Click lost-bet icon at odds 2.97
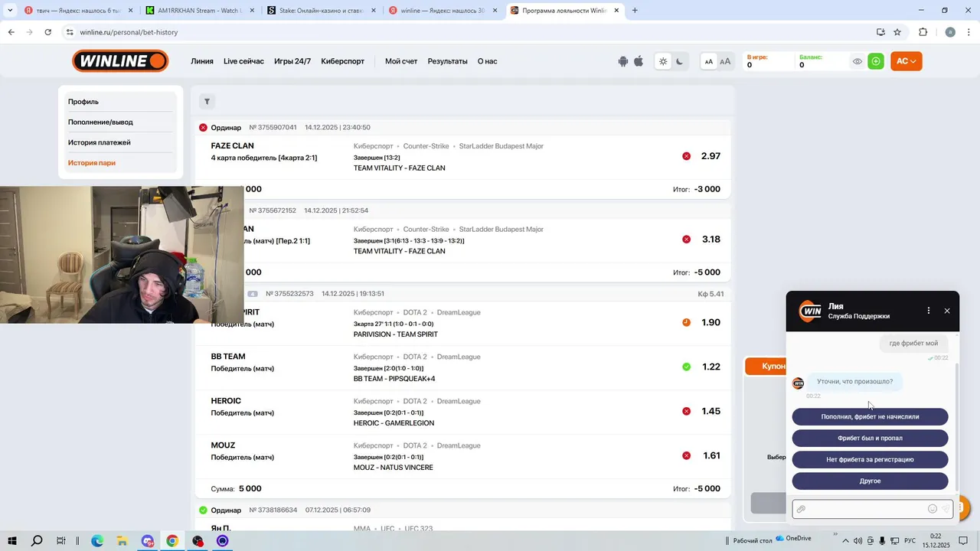The width and height of the screenshot is (980, 551). pos(686,156)
